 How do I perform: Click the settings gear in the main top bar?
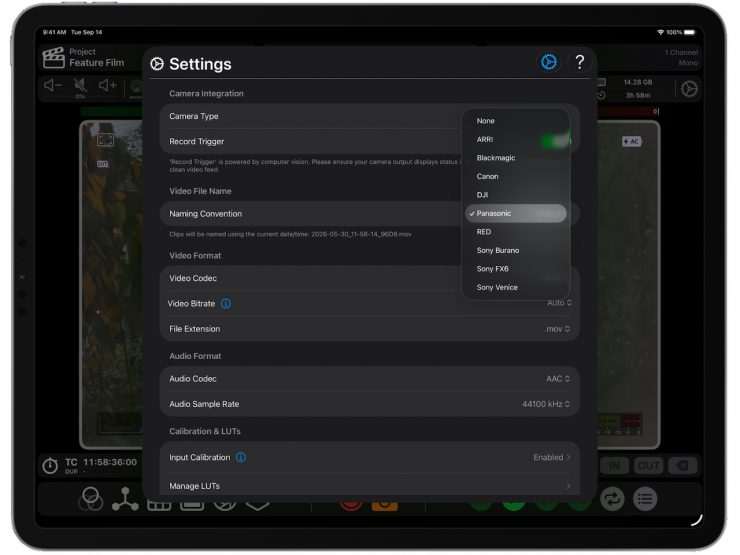[689, 89]
